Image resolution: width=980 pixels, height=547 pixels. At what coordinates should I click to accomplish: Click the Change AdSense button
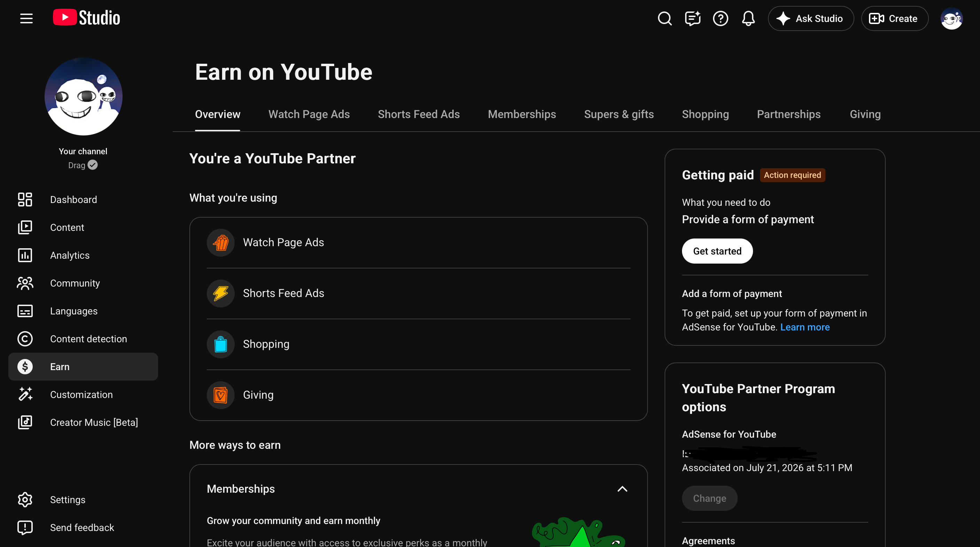[709, 498]
